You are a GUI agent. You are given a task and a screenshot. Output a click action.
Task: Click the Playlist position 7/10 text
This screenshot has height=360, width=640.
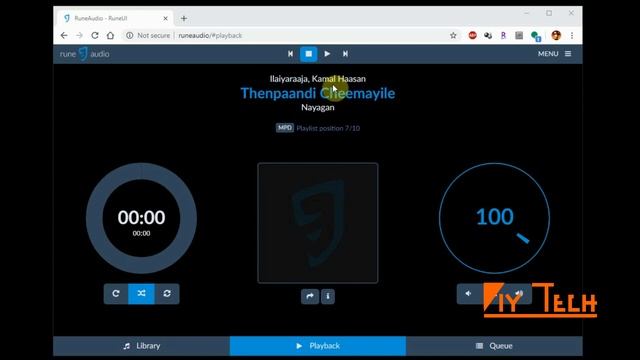(328, 128)
